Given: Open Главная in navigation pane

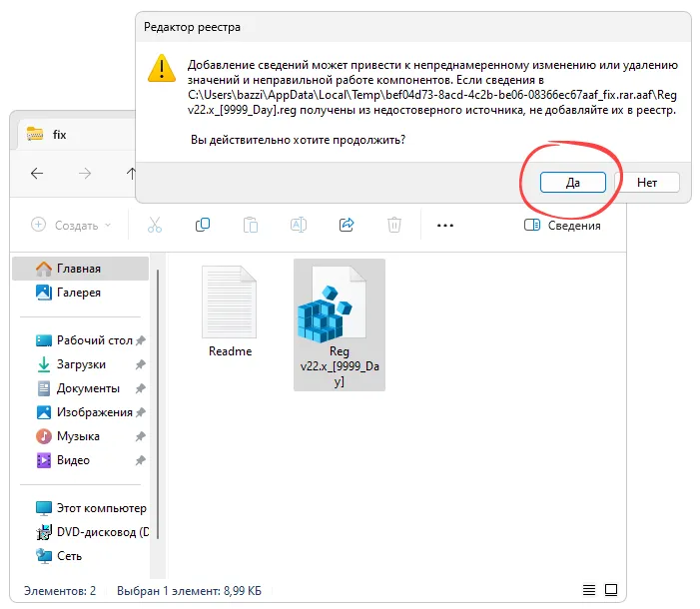Looking at the screenshot, I should pyautogui.click(x=80, y=269).
